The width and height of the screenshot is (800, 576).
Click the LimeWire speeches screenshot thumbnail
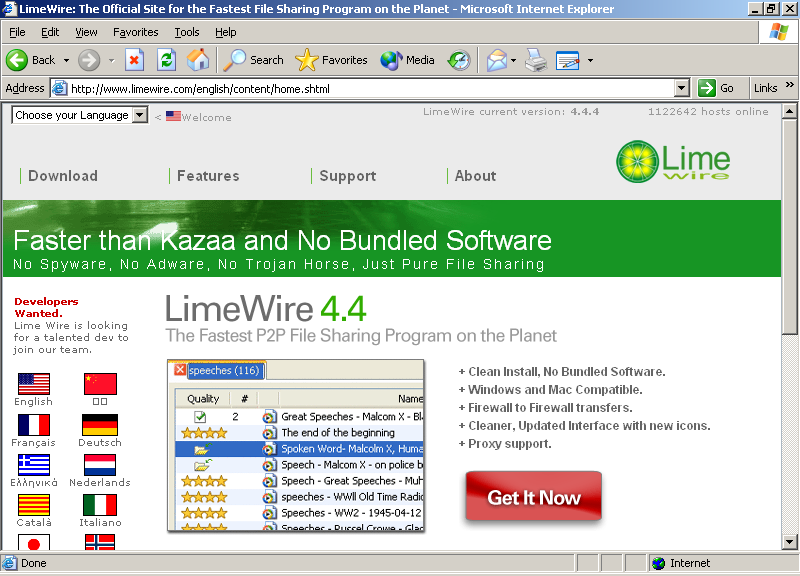296,445
